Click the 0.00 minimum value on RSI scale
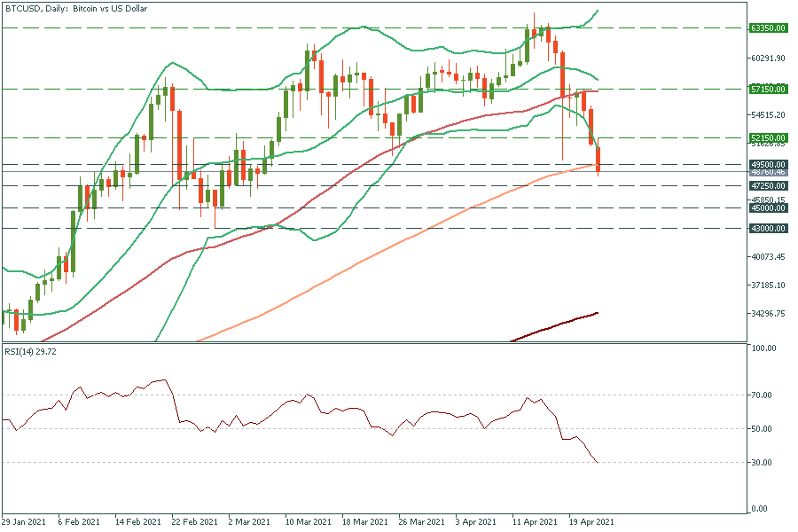Image resolution: width=798 pixels, height=532 pixels. click(x=759, y=509)
